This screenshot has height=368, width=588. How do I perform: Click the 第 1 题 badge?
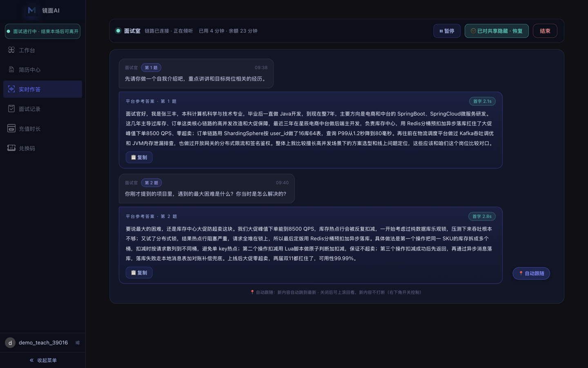[151, 67]
